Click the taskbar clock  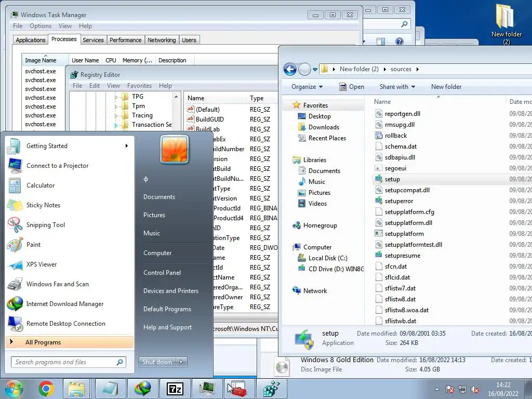point(503,389)
